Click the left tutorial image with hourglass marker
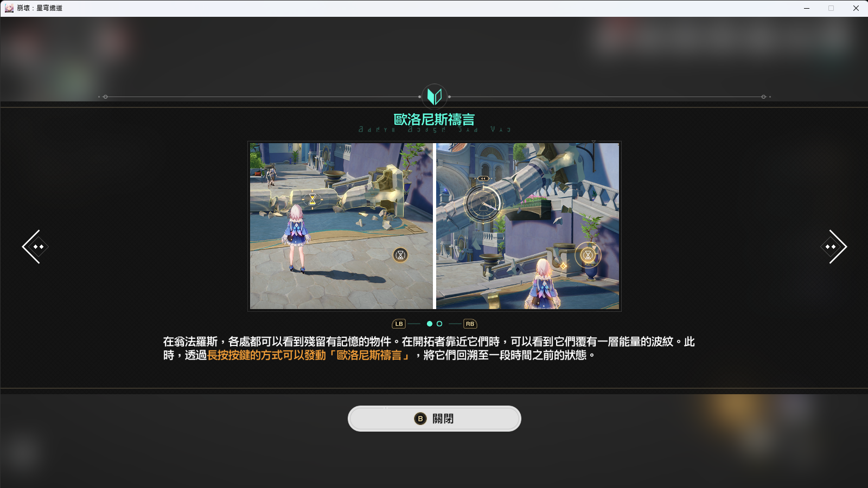The image size is (868, 488). pyautogui.click(x=341, y=226)
